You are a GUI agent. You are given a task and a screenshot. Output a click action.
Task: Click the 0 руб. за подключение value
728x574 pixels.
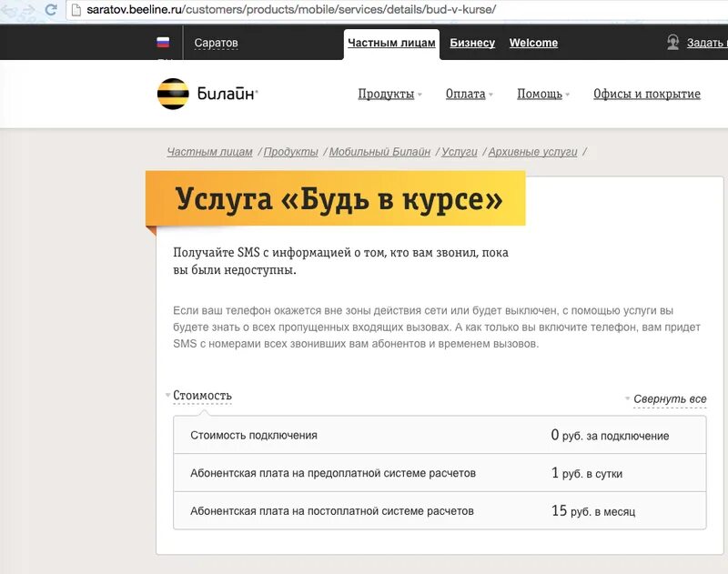tap(610, 435)
